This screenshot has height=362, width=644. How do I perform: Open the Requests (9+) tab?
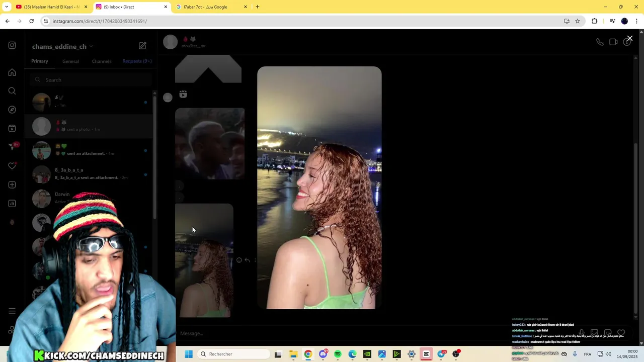[x=137, y=61]
